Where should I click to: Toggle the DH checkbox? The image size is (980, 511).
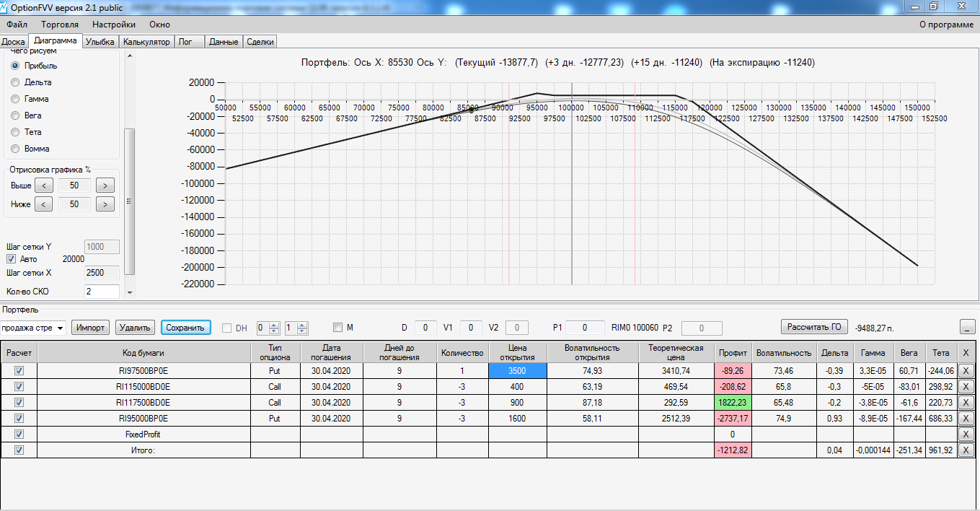pos(227,328)
